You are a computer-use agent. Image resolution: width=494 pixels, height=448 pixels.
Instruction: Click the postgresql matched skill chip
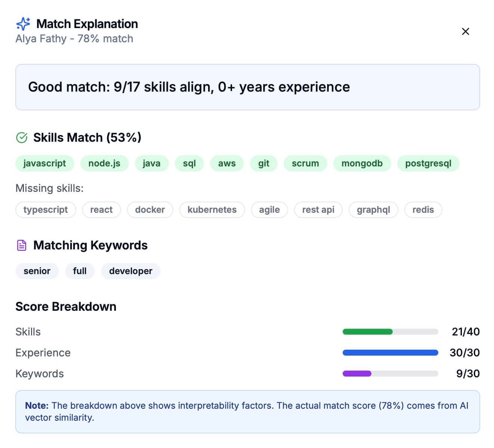click(428, 163)
